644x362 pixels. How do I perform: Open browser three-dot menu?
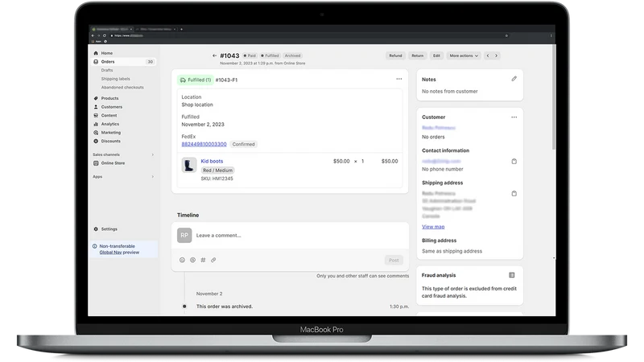click(x=551, y=35)
